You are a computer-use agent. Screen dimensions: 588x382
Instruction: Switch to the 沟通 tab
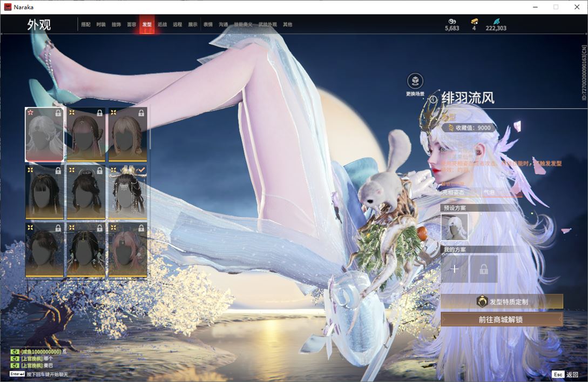[224, 24]
